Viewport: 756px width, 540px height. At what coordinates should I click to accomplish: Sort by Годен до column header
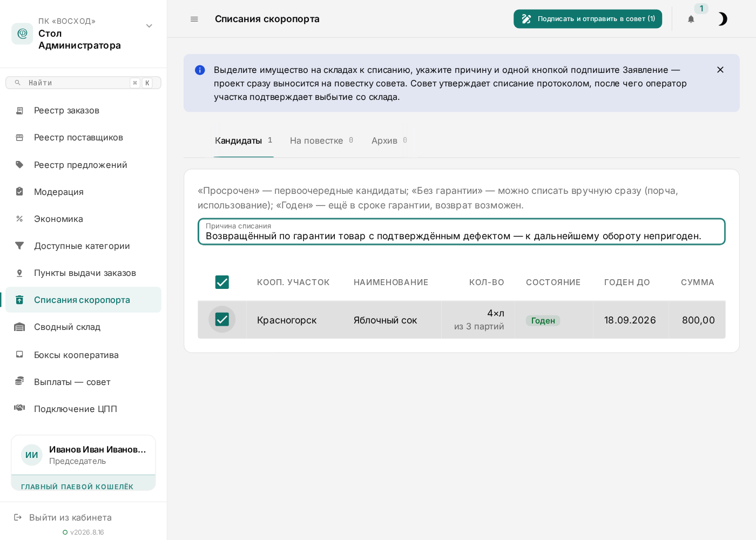click(627, 282)
